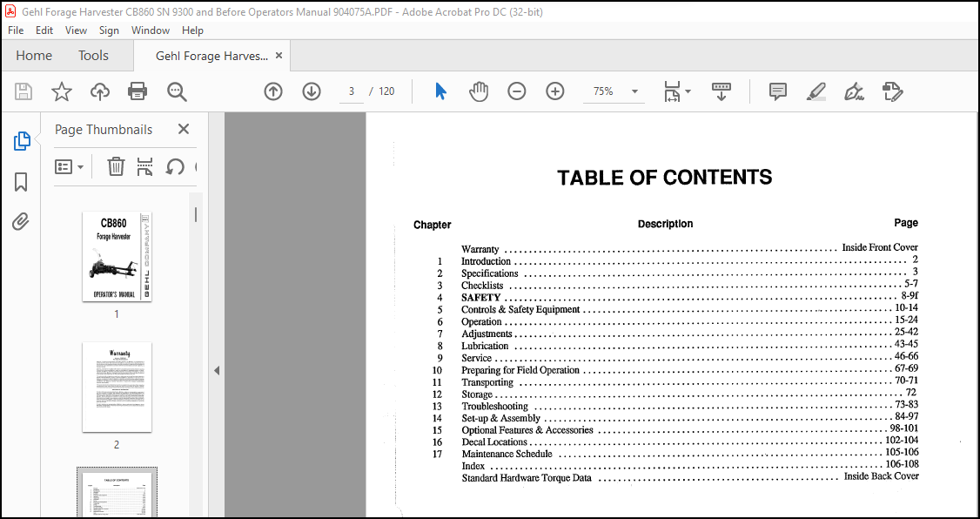Screen dimensions: 980x519
Task: Click the upload to cloud icon
Action: coord(99,92)
